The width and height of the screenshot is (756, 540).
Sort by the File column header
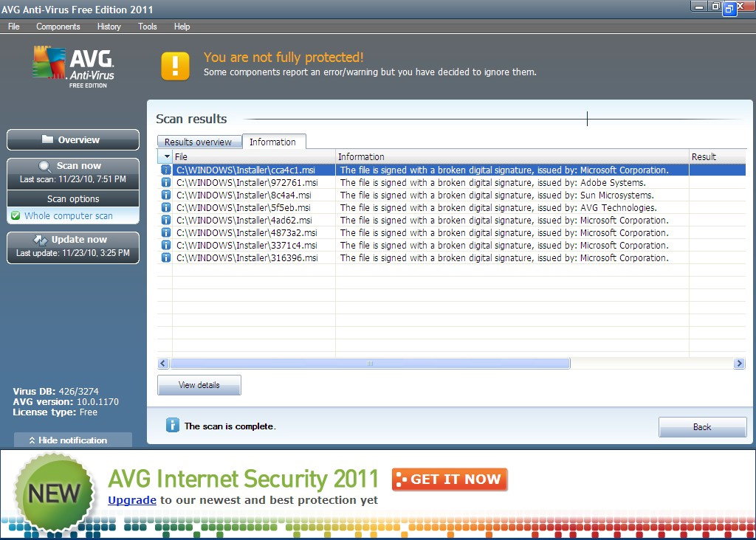(254, 156)
